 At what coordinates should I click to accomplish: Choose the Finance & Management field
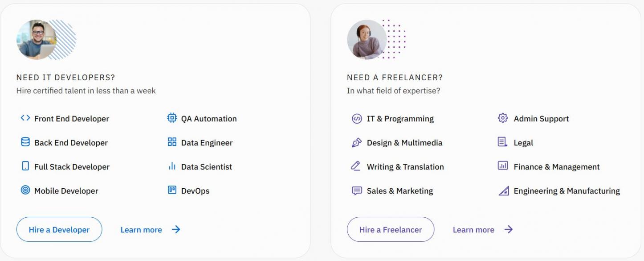(x=557, y=167)
